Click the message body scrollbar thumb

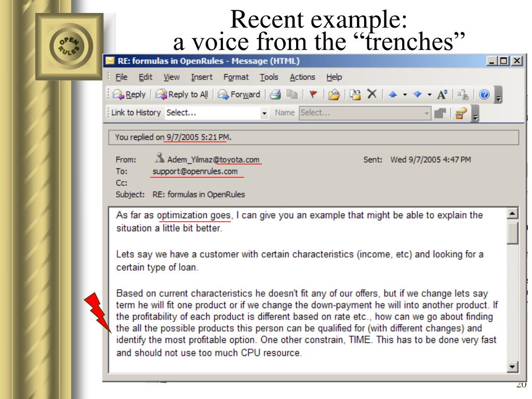tap(512, 232)
